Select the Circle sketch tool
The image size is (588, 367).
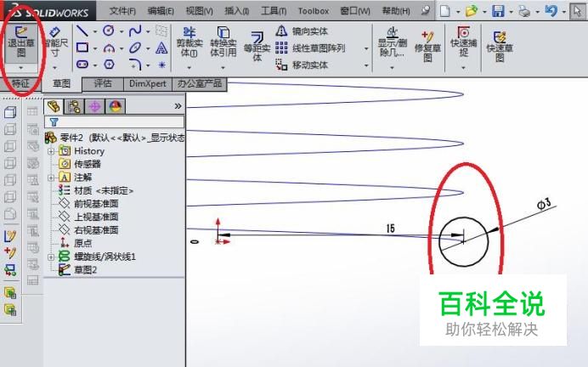pyautogui.click(x=109, y=31)
